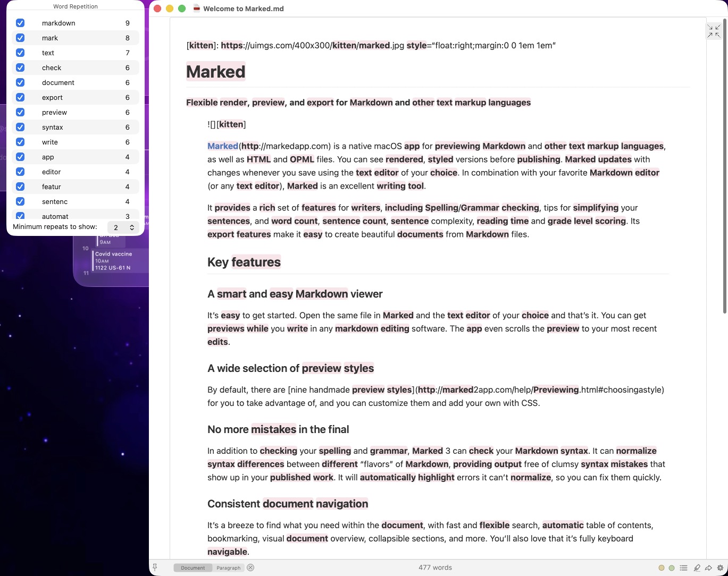
Task: Toggle the "sentenc" word checkbox
Action: (x=20, y=201)
